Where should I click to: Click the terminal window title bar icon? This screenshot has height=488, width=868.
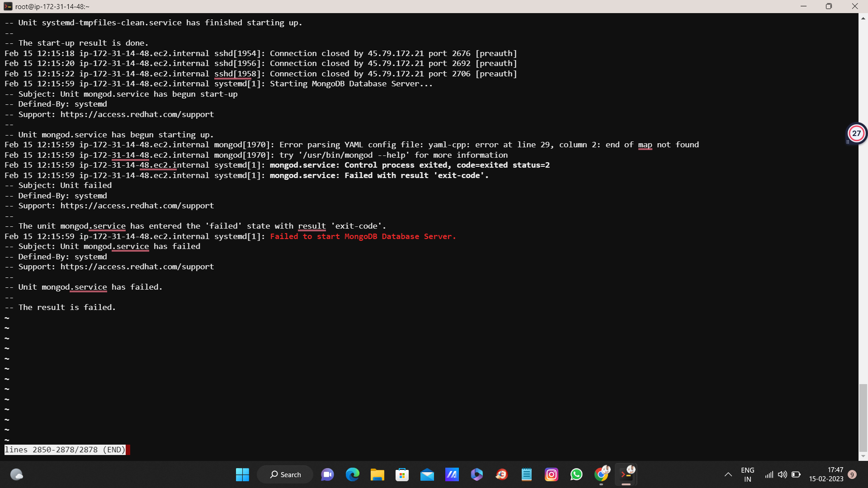coord(8,6)
